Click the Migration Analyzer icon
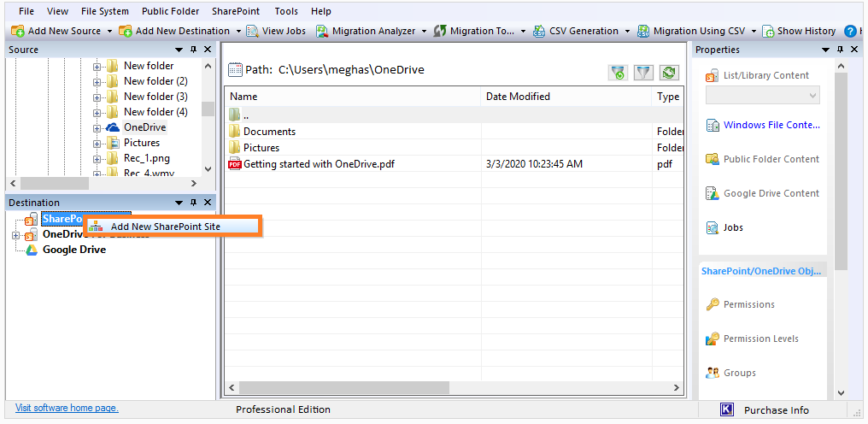 pos(323,31)
